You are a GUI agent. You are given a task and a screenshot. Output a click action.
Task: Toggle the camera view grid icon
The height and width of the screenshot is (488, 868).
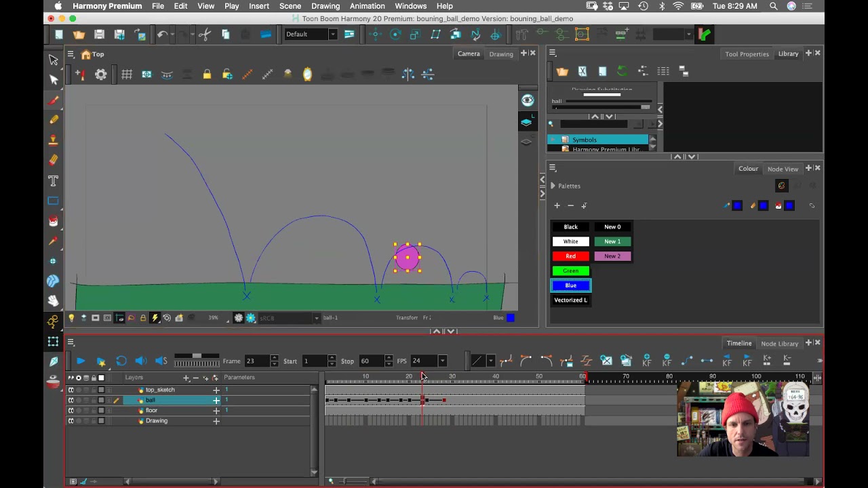(x=127, y=74)
